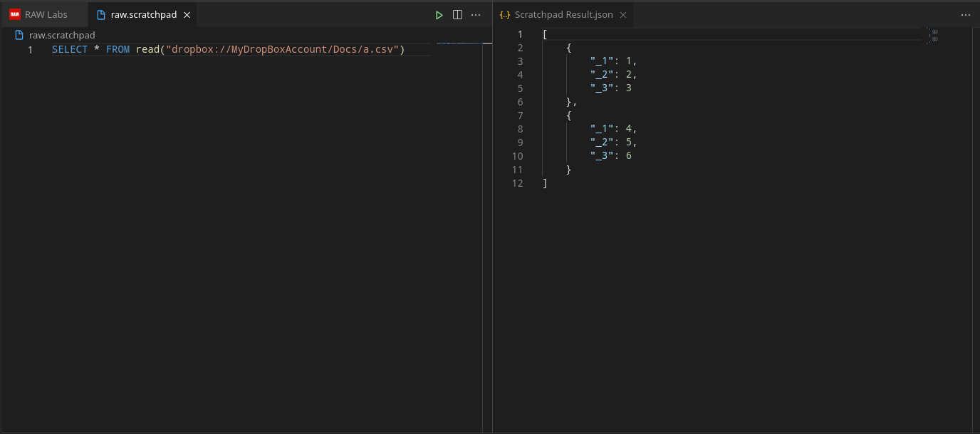Click line number 12 in the result editor
The image size is (980, 434).
point(517,183)
